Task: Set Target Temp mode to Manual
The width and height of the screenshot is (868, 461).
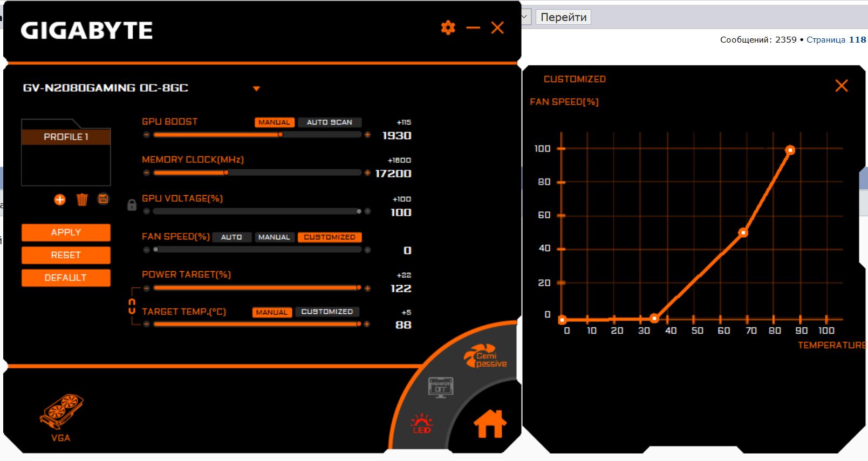Action: (x=272, y=312)
